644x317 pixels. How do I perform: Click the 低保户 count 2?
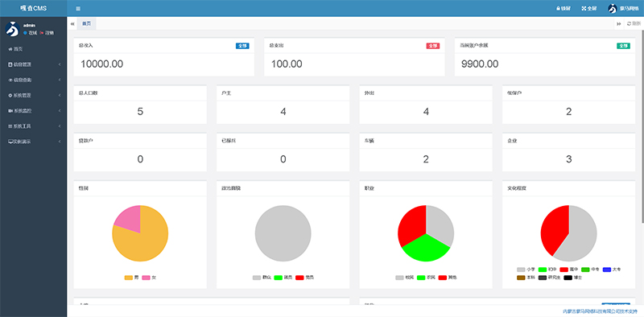(x=569, y=112)
